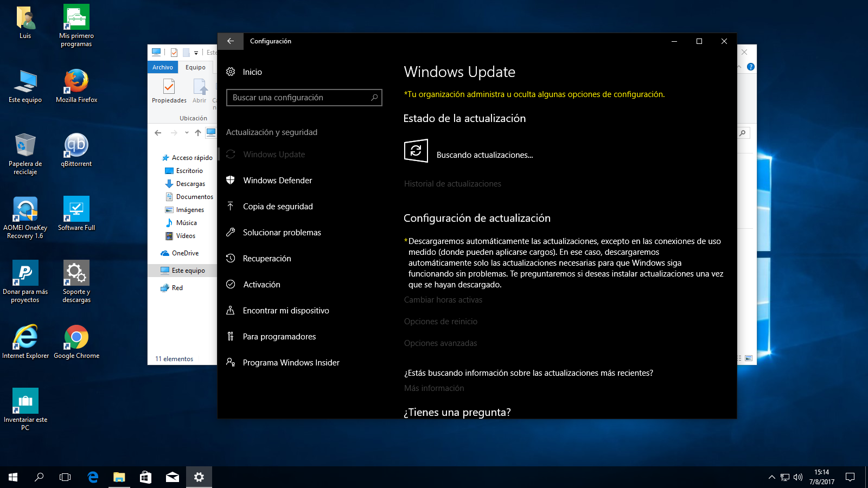Go back using the Configuración back arrow
868x488 pixels.
[231, 41]
